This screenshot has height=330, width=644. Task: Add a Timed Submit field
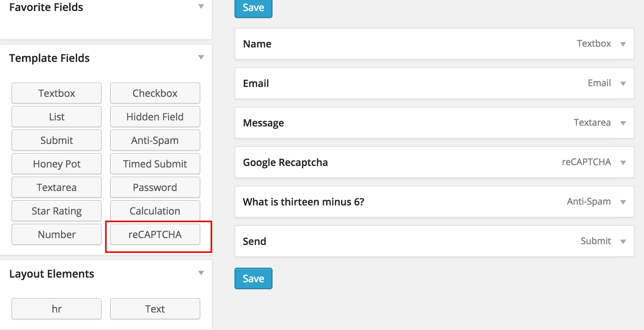[155, 164]
